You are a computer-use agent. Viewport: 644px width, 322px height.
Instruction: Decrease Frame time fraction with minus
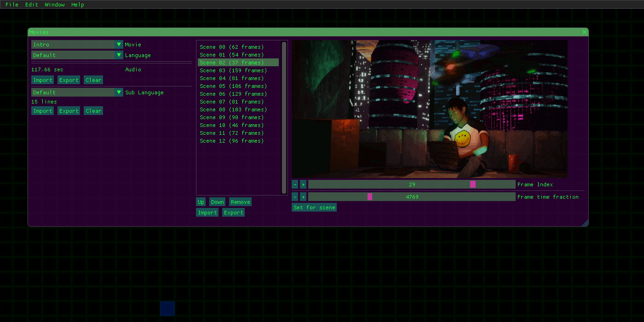[x=295, y=197]
